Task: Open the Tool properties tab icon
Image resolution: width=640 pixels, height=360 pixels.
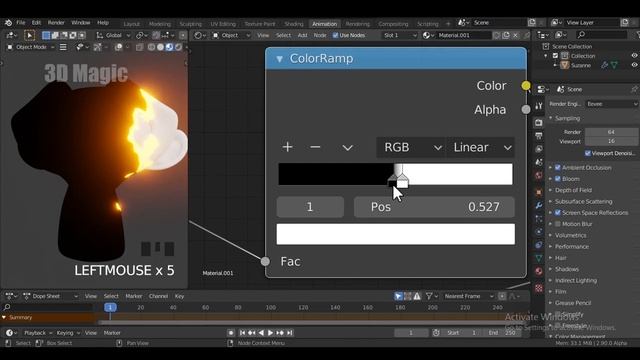Action: [539, 106]
